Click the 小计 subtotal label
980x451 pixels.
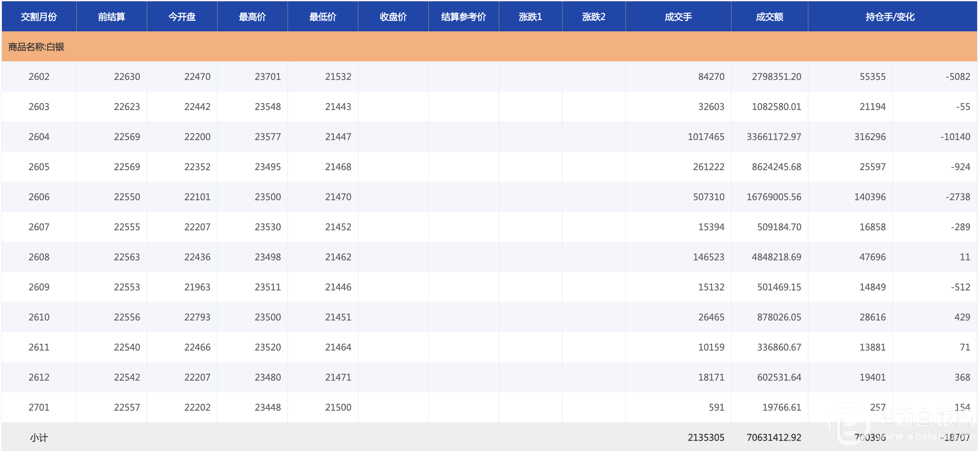[39, 438]
